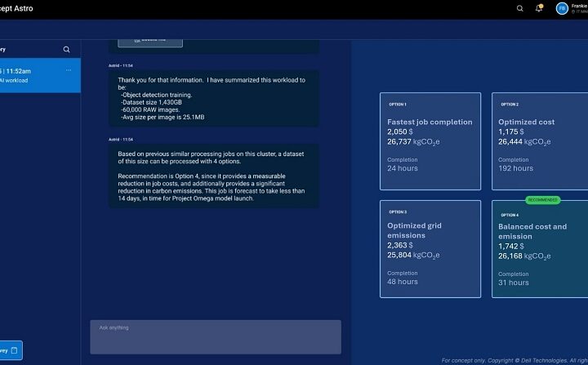Choose Option 3 Optimized grid emissions card
The image size is (588, 365).
(430, 249)
